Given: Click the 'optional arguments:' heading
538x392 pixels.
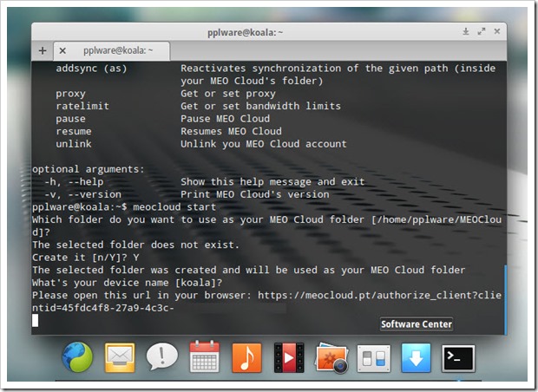Looking at the screenshot, I should point(89,169).
